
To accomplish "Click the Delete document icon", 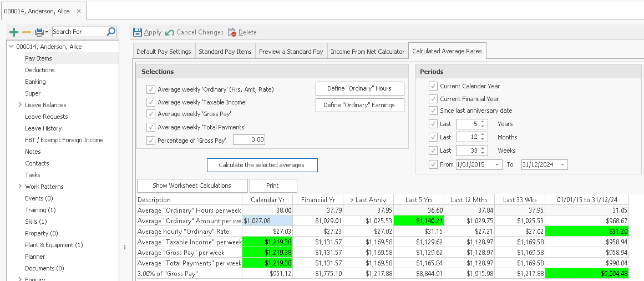I will click(x=232, y=32).
